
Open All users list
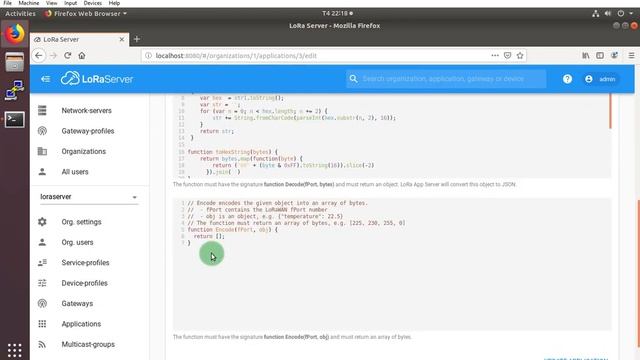click(75, 172)
